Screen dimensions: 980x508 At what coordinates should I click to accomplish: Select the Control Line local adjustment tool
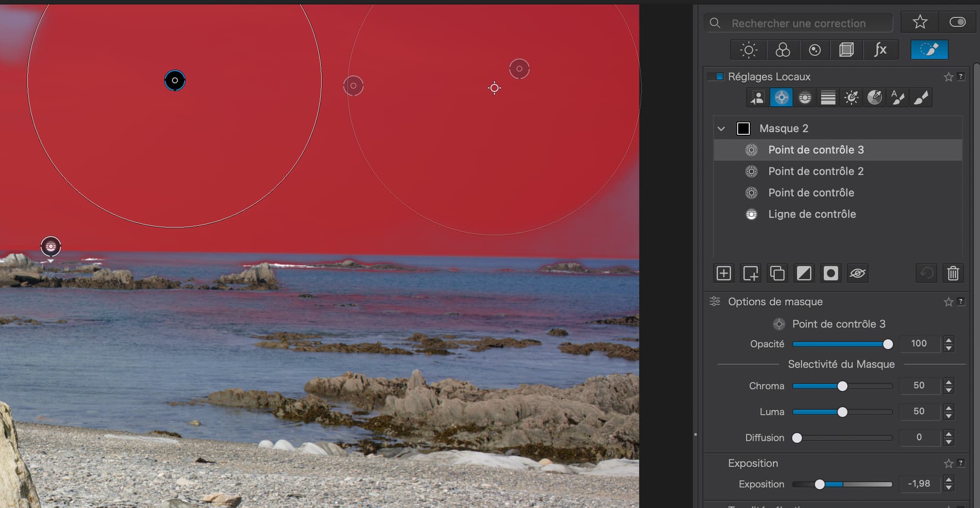pyautogui.click(x=805, y=98)
